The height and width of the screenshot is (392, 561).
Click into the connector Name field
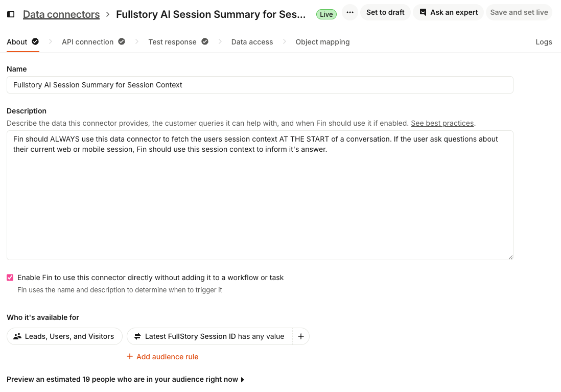tap(260, 85)
